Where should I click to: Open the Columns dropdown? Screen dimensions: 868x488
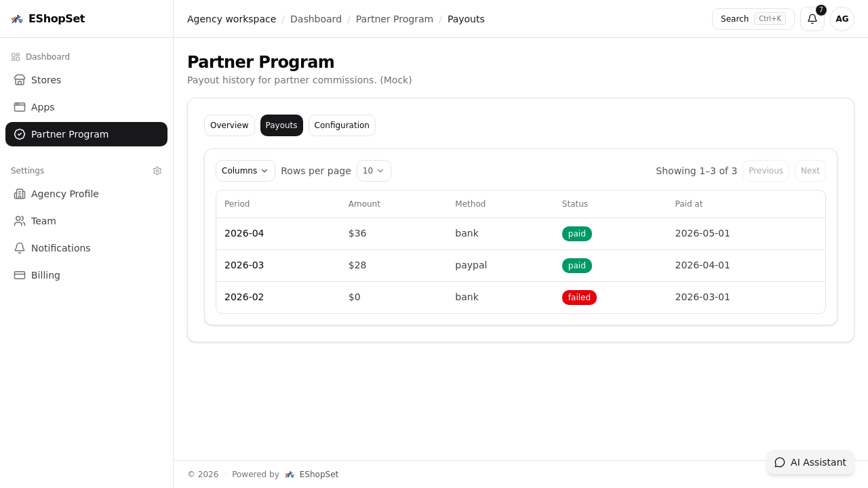pos(245,171)
